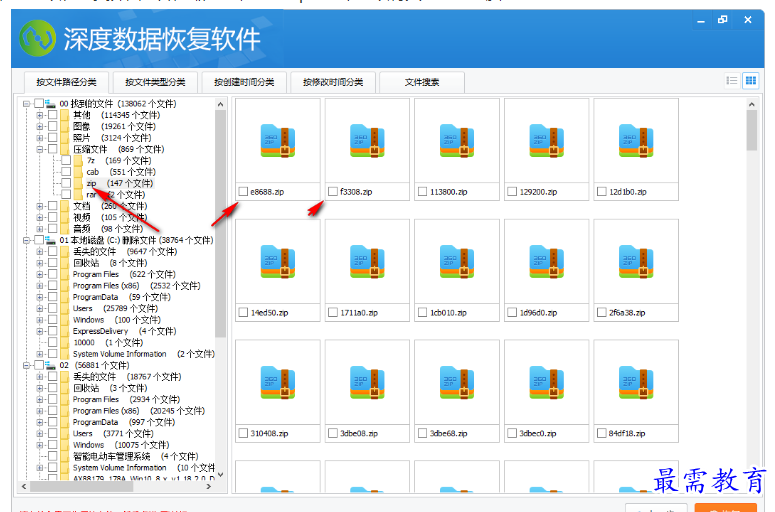Click the 12d1b0.zip archive icon
The height and width of the screenshot is (512, 775).
[x=636, y=141]
